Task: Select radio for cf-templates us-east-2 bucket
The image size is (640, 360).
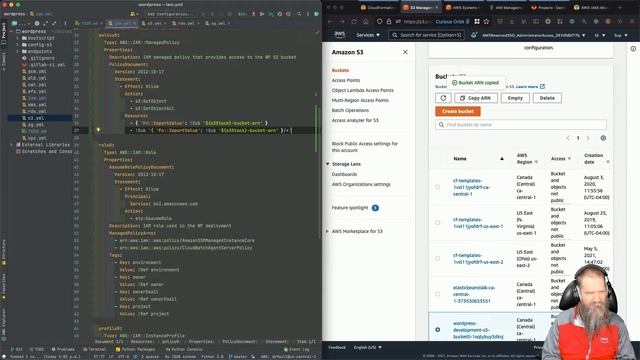Action: click(x=438, y=258)
